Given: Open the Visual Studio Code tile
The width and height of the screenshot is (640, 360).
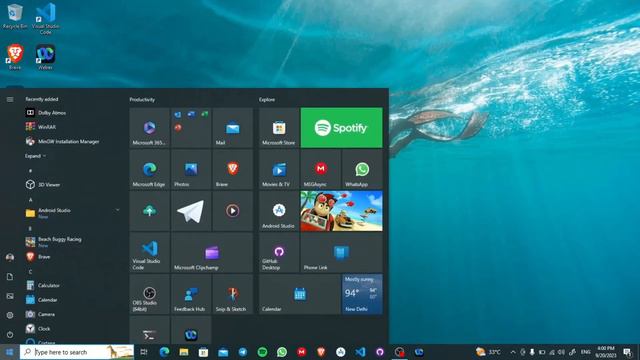Looking at the screenshot, I should tap(149, 253).
